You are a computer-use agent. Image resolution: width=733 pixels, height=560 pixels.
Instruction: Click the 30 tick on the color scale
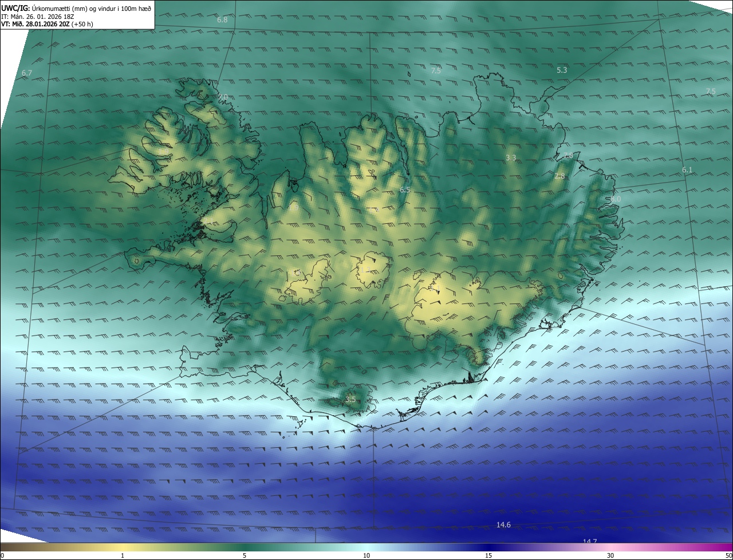610,555
